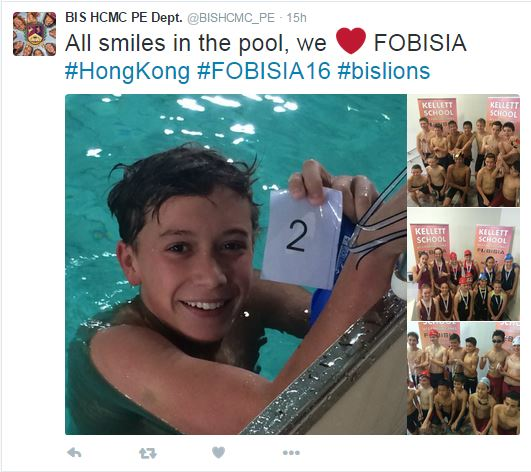531x472 pixels.
Task: Follow the #FOBISIA16 hashtag
Action: point(264,71)
